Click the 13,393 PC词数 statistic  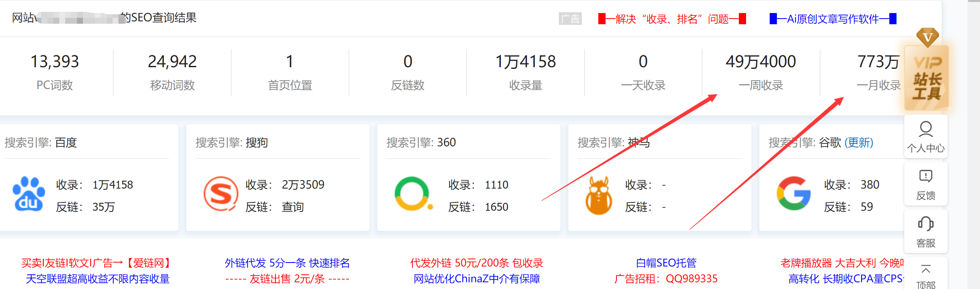[x=55, y=62]
